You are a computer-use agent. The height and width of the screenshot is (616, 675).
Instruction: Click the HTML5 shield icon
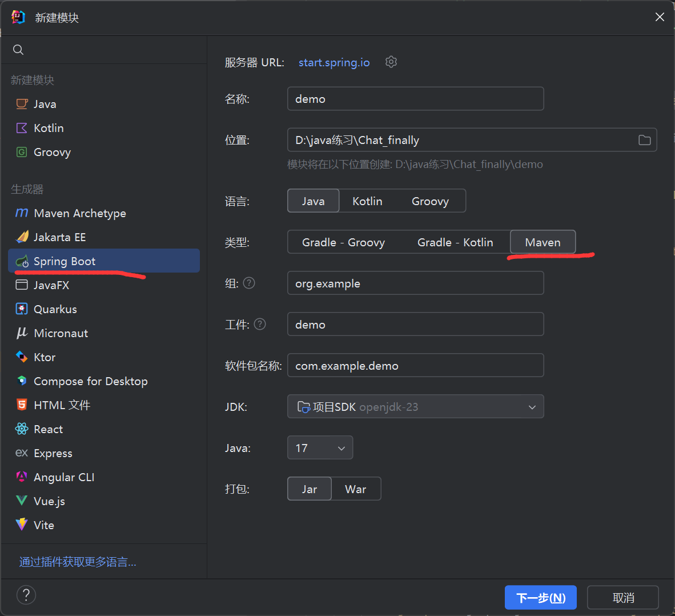[22, 405]
